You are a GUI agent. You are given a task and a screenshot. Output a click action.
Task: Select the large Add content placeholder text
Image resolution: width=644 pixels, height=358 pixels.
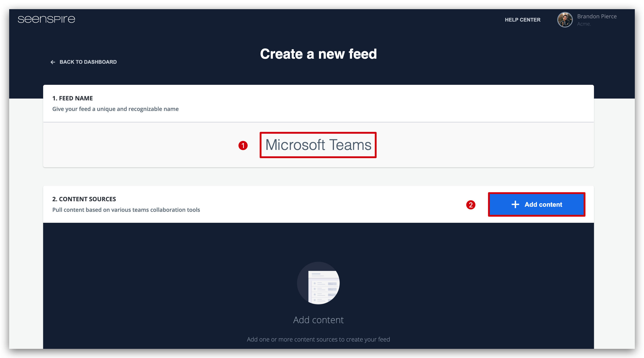tap(318, 320)
